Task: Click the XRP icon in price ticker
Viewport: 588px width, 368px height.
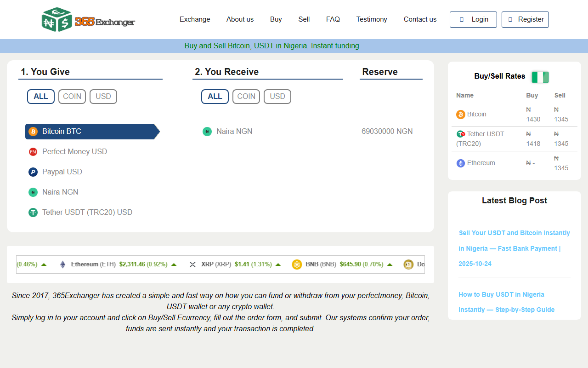Action: tap(192, 264)
